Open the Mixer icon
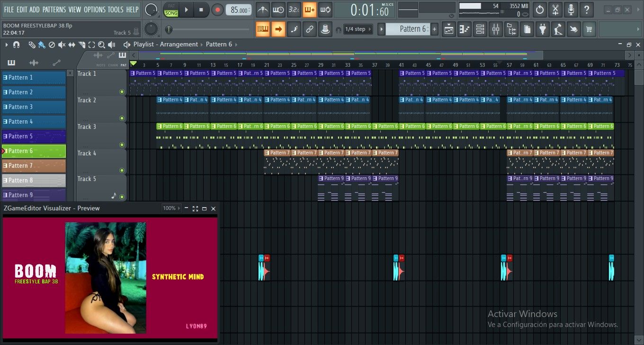 tap(495, 29)
